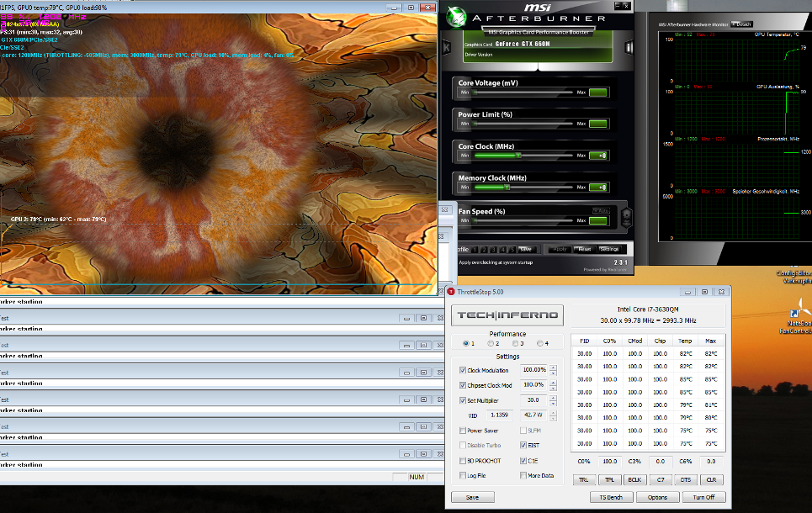Enable the Log File checkbox
812x513 pixels.
click(x=463, y=475)
